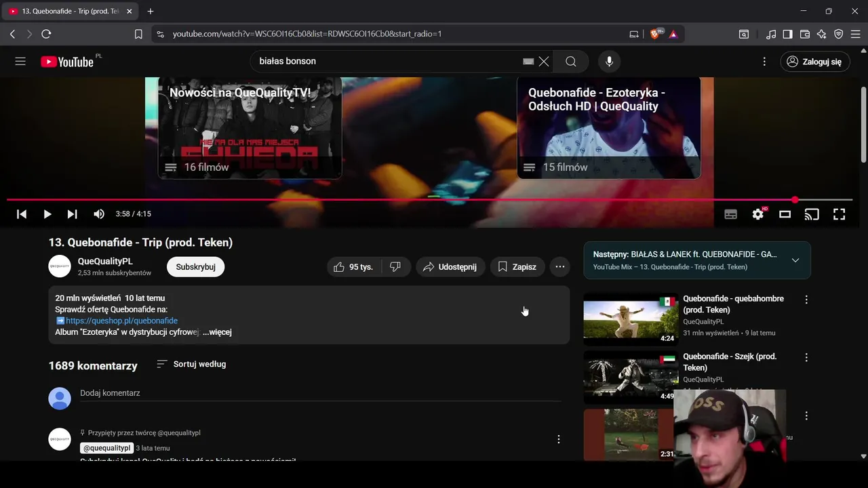Switch to theater mode

785,214
